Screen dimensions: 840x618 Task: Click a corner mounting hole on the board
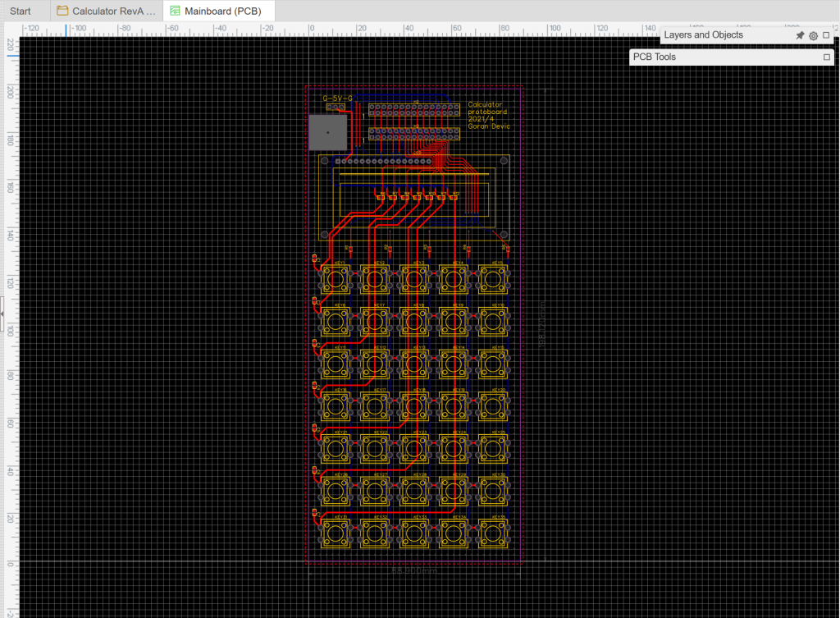pyautogui.click(x=325, y=160)
